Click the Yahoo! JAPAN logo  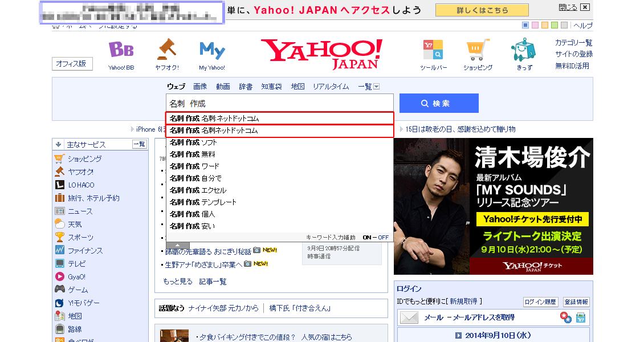point(321,54)
